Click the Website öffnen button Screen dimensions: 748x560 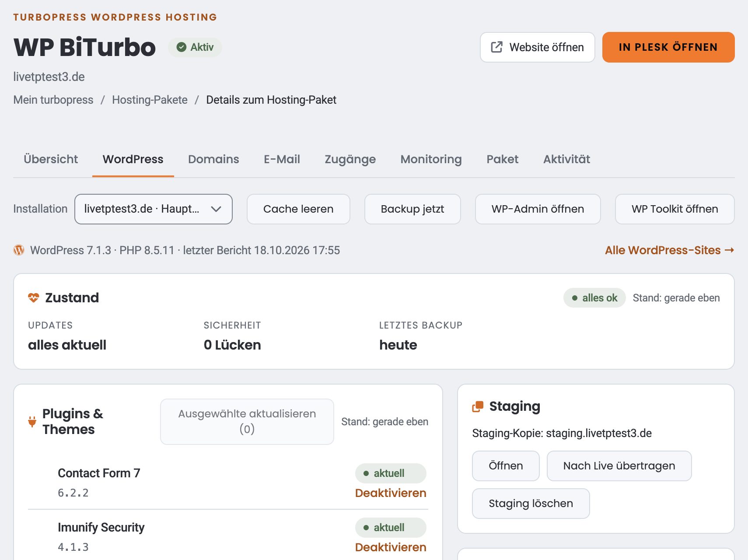[538, 47]
